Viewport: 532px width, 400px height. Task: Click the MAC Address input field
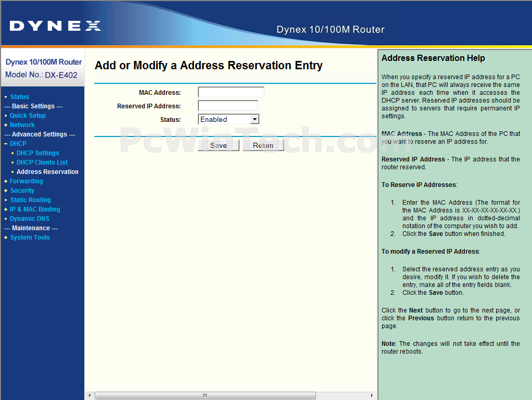(x=231, y=92)
